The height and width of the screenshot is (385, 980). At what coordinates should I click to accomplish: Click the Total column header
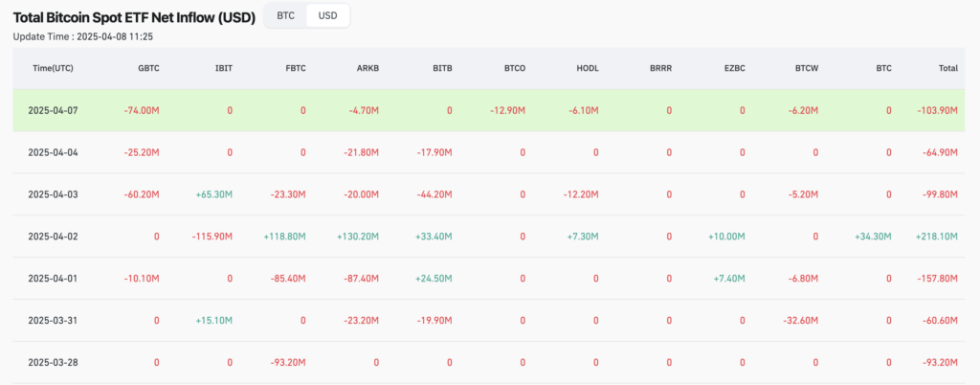click(948, 69)
